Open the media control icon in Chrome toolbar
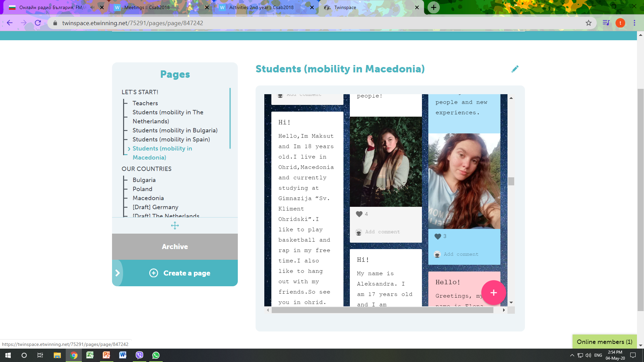The image size is (644, 362). pyautogui.click(x=606, y=23)
